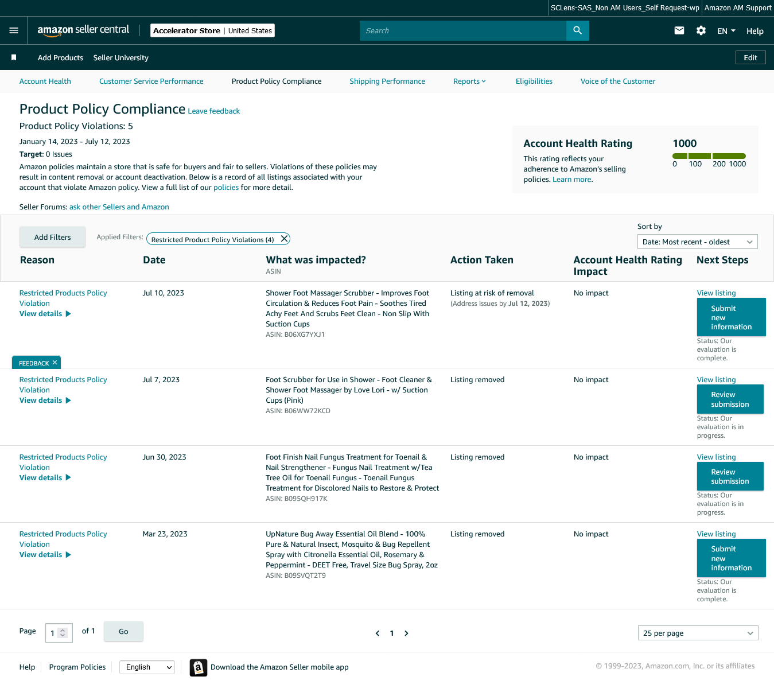
Task: Open the policies link in description
Action: [x=226, y=188]
